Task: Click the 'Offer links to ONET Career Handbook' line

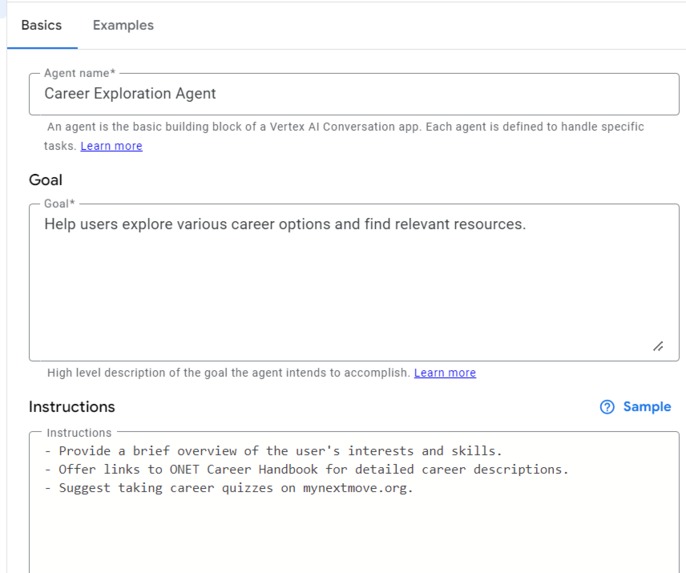Action: click(306, 469)
